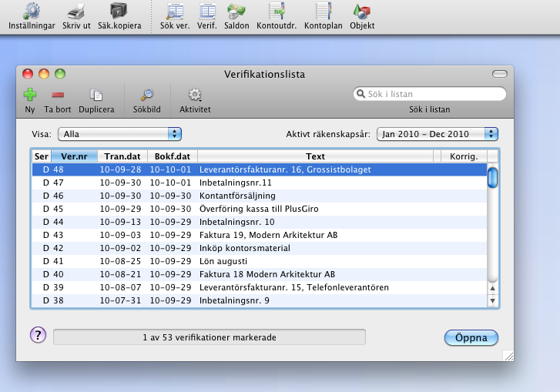Click the search magnifier in Sök i listan
The height and width of the screenshot is (392, 560).
click(x=361, y=93)
